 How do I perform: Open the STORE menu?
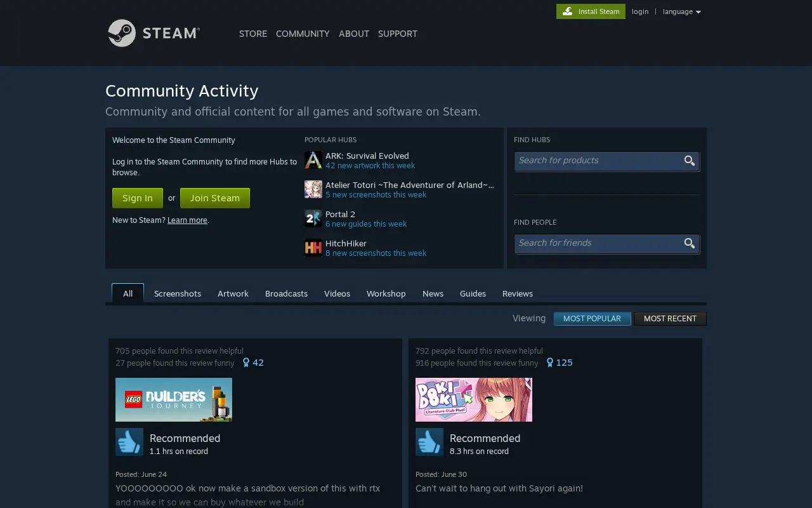253,34
